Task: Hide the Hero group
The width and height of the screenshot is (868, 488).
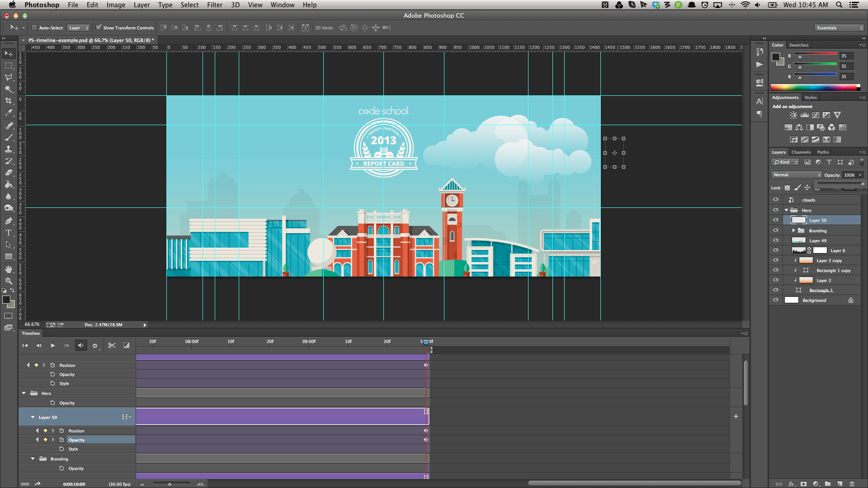Action: pos(776,210)
